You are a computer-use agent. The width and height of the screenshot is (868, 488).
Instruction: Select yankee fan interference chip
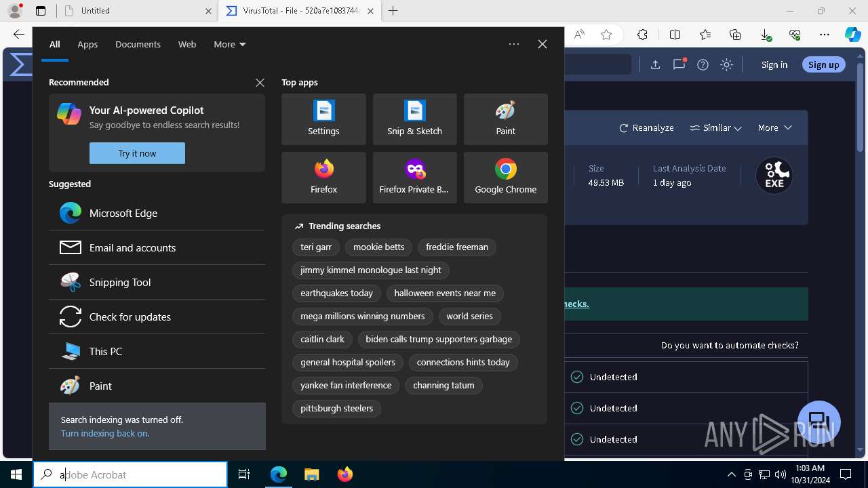(346, 386)
